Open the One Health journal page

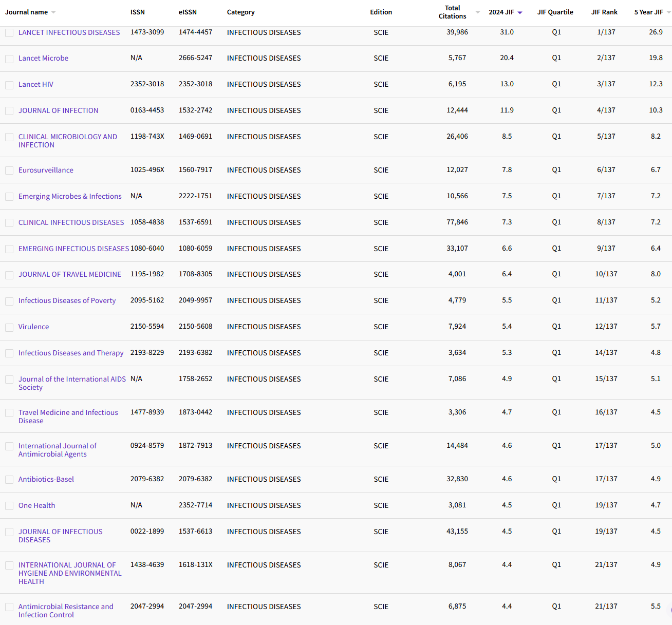click(x=36, y=505)
